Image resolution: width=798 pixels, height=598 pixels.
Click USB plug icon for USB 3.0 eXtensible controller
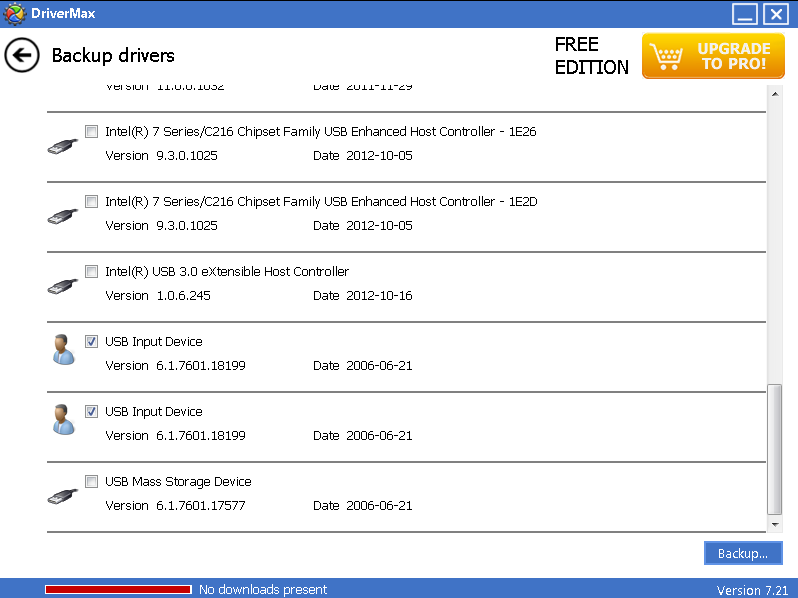pos(63,286)
